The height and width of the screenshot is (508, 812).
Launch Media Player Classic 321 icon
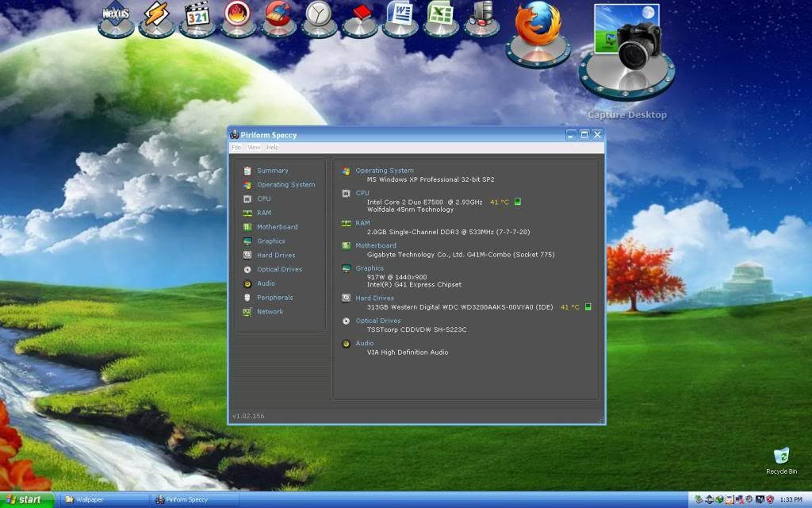point(197,16)
